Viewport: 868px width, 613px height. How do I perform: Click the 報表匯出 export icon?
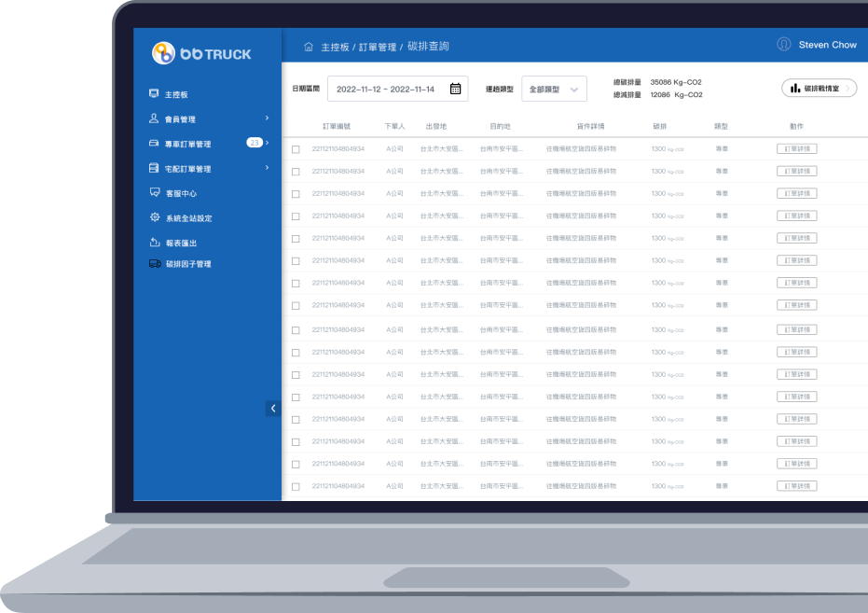coord(155,242)
